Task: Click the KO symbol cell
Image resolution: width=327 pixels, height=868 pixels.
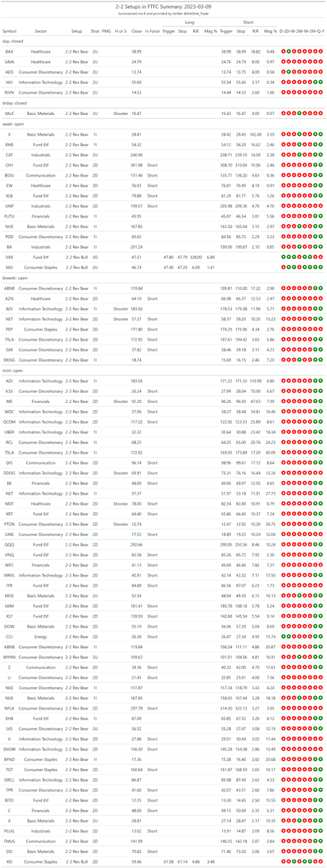Action: [9, 861]
